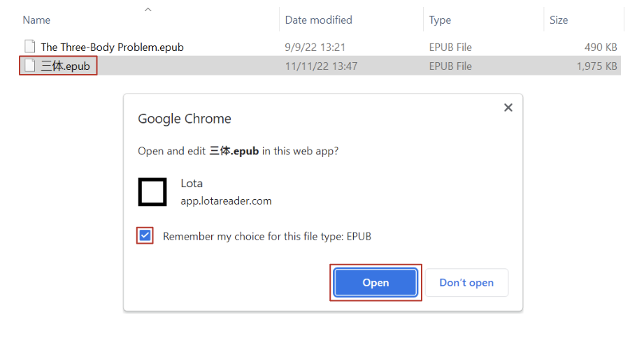Click the Size column header
This screenshot has height=345, width=644.
[559, 20]
